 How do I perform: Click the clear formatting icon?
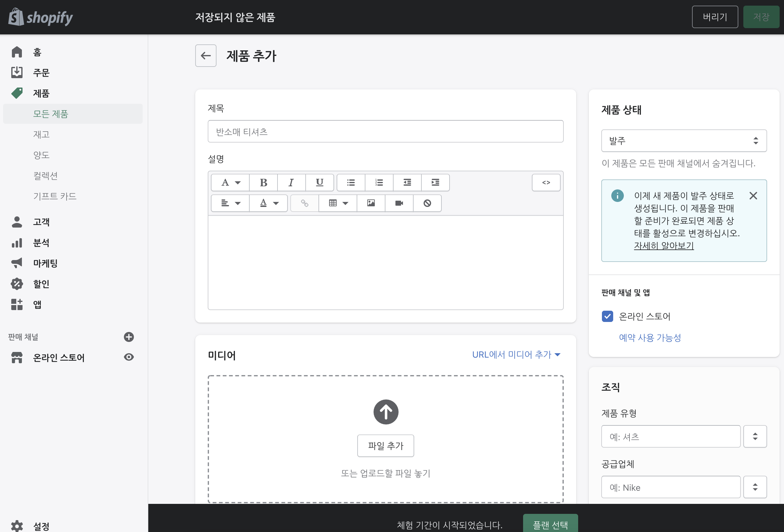427,203
